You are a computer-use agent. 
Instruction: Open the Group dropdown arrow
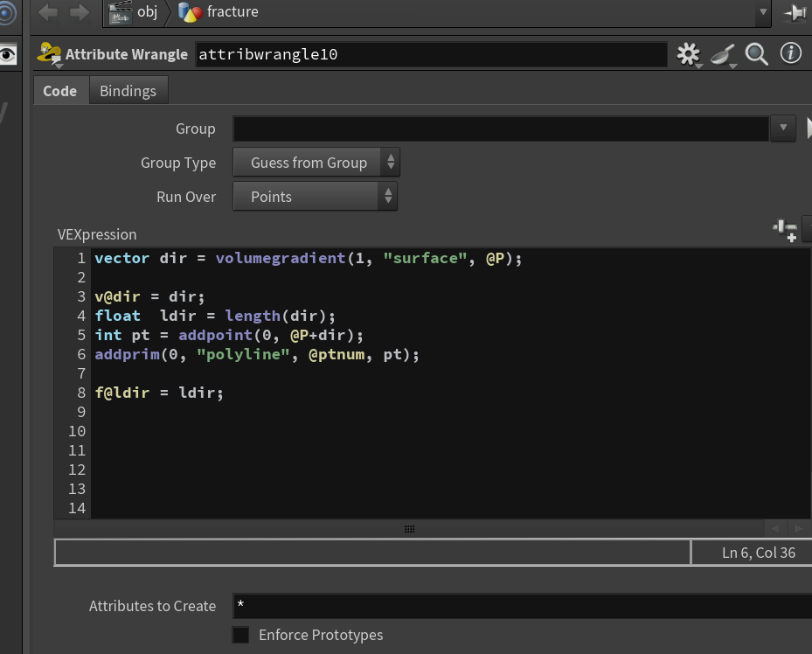pos(782,128)
